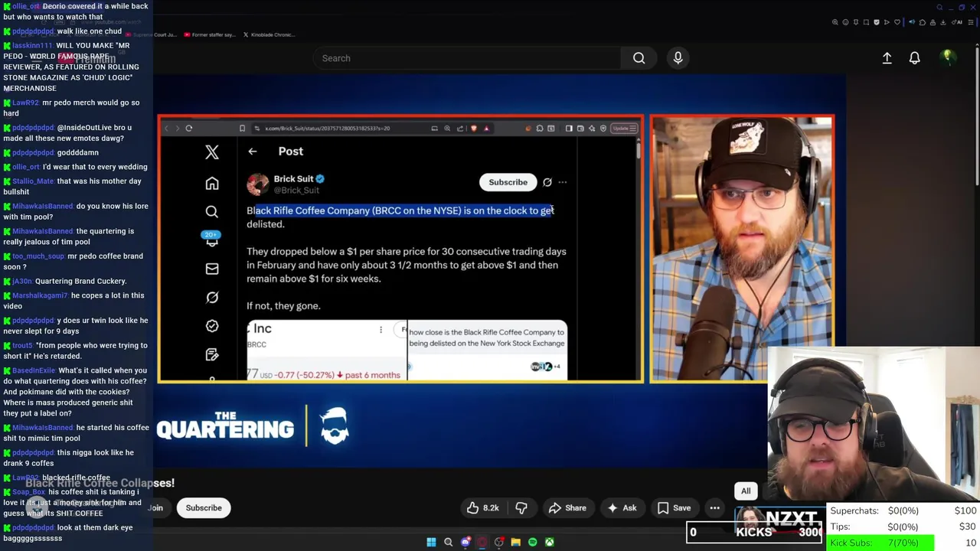
Task: Click the verified circle icon in X sidebar
Action: click(x=212, y=326)
